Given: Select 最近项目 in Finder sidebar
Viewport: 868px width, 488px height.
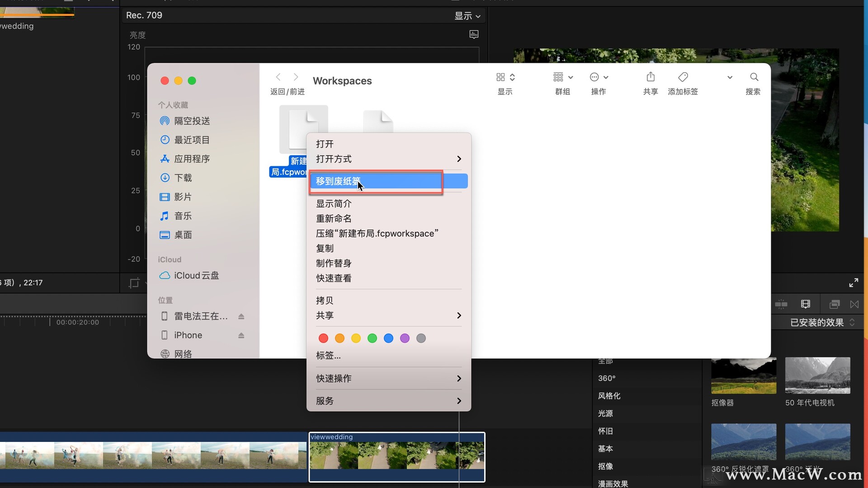Looking at the screenshot, I should click(185, 140).
